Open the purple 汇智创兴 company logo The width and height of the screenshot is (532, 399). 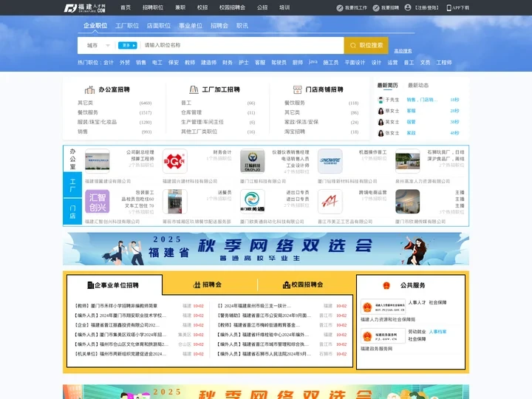click(98, 202)
